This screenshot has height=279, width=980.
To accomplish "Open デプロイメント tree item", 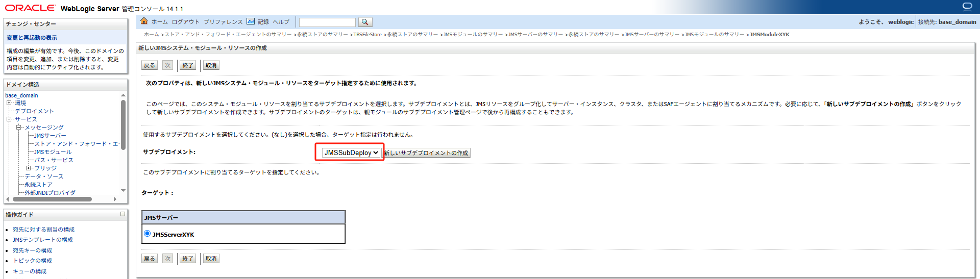I will point(34,111).
